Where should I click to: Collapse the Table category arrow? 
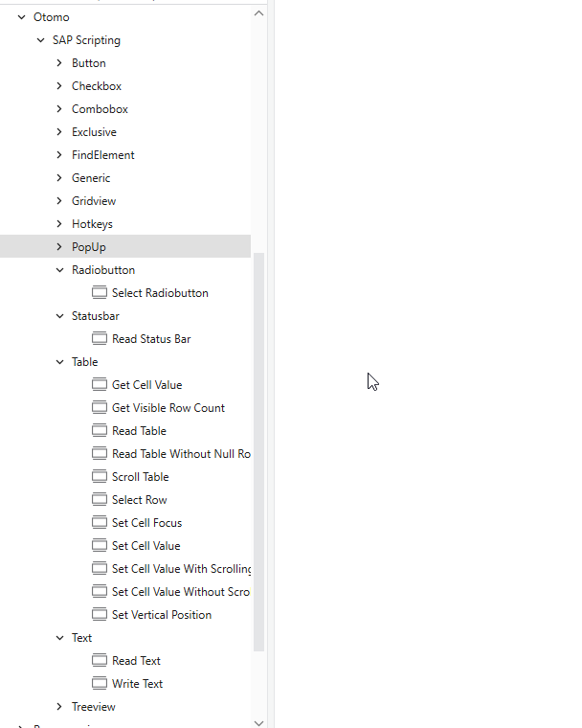click(x=60, y=362)
